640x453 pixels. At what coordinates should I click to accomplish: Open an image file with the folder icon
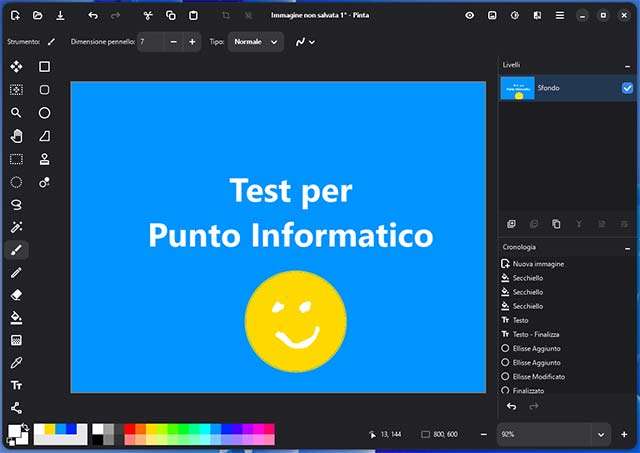pos(38,16)
